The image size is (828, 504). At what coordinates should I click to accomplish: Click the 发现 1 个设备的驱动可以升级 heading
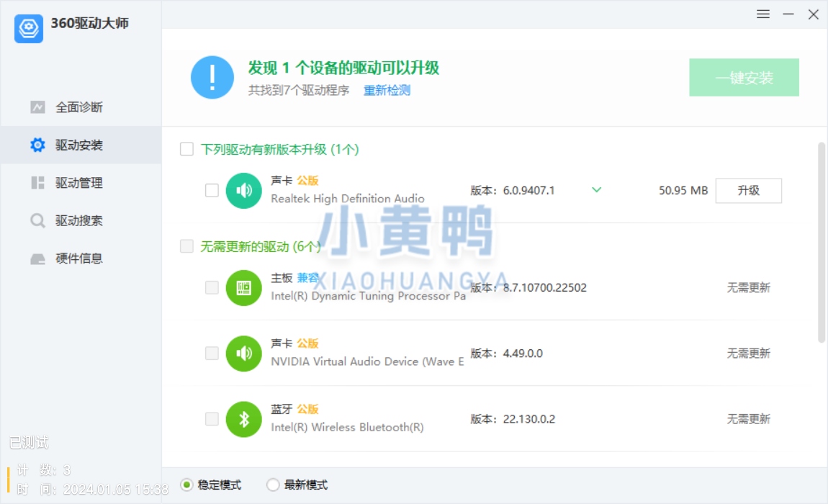point(343,68)
